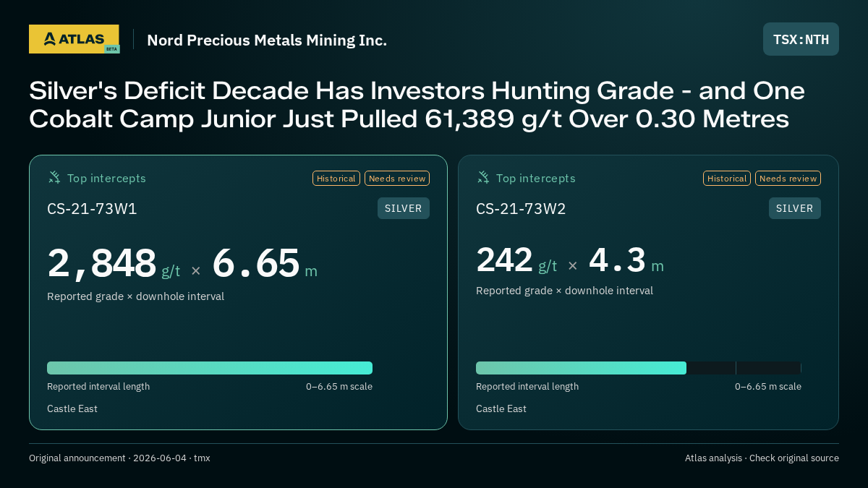
Task: Click the SILVER badge on CS-21-73W2 card
Action: coord(795,208)
